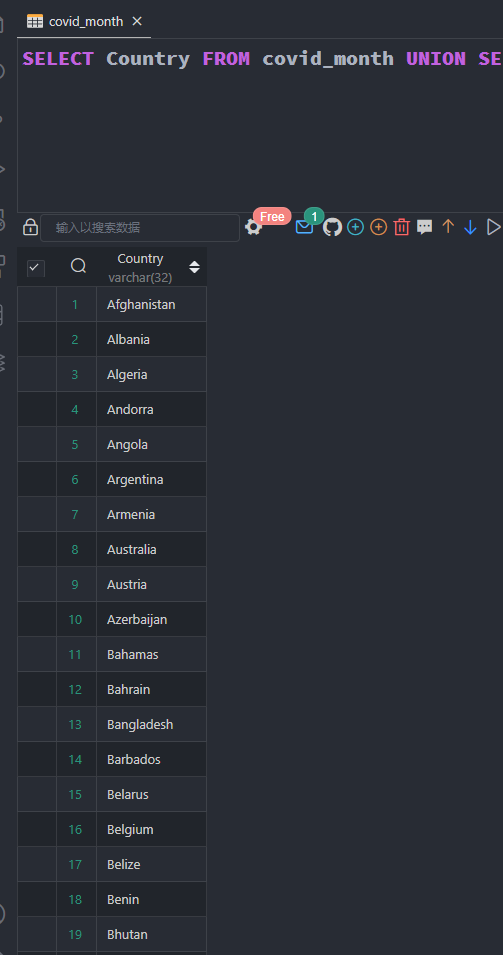Select the Benin cell
Screen dimensions: 503x955
coord(152,900)
